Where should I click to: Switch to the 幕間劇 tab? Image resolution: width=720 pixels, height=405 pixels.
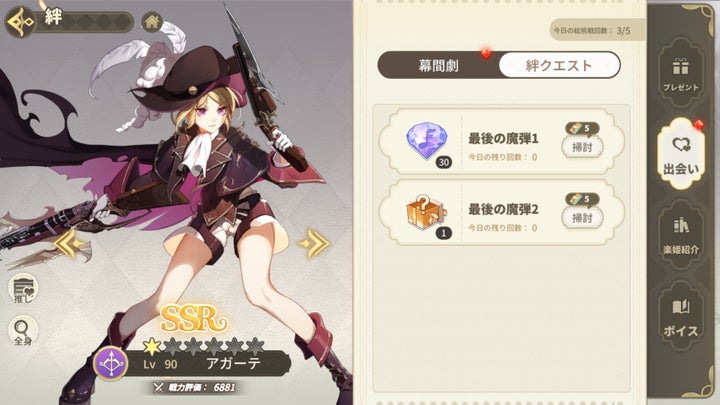click(x=439, y=65)
